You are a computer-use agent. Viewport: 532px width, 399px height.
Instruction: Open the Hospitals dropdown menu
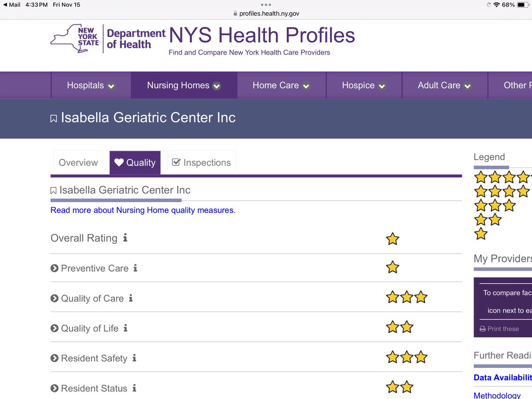(91, 85)
